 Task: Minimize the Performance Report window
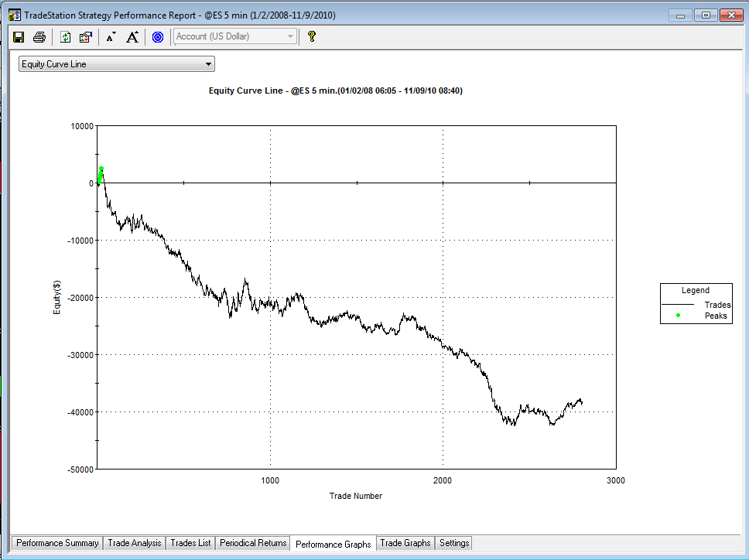pos(680,15)
